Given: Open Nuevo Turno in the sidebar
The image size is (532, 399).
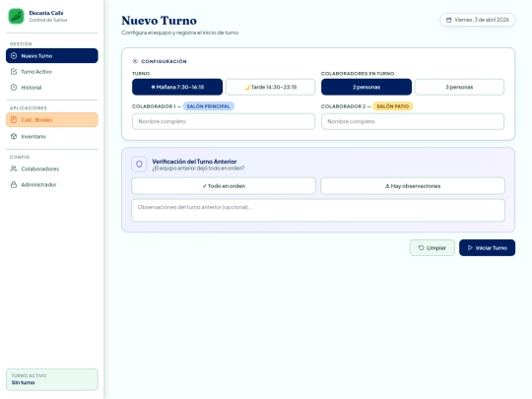Looking at the screenshot, I should tap(52, 55).
